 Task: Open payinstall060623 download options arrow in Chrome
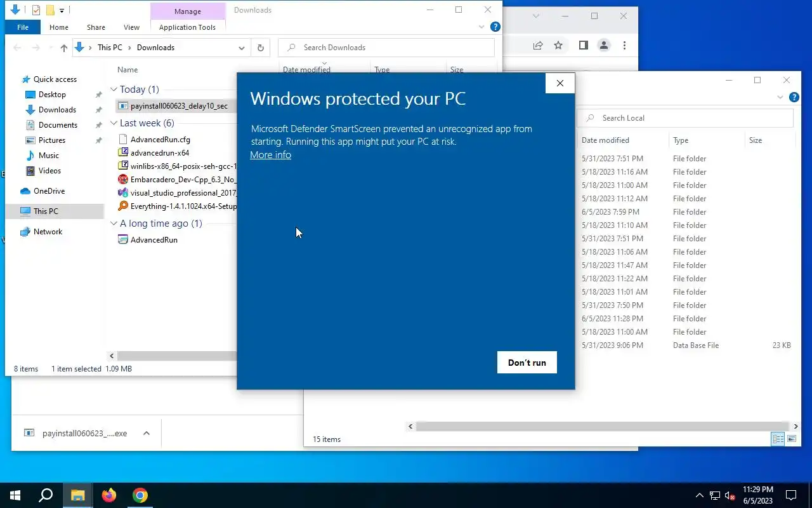point(147,433)
